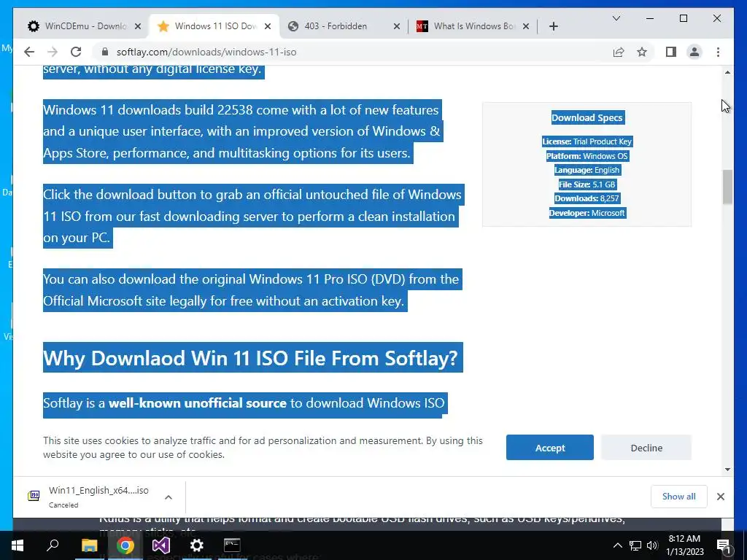The height and width of the screenshot is (560, 747).
Task: Click the ISO file icon in downloads bar
Action: click(34, 496)
